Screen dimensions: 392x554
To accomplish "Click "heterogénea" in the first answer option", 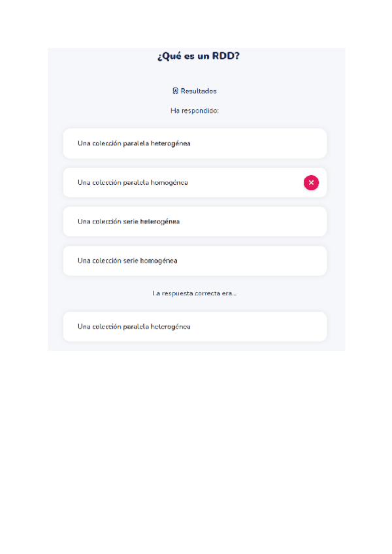I will (x=171, y=143).
